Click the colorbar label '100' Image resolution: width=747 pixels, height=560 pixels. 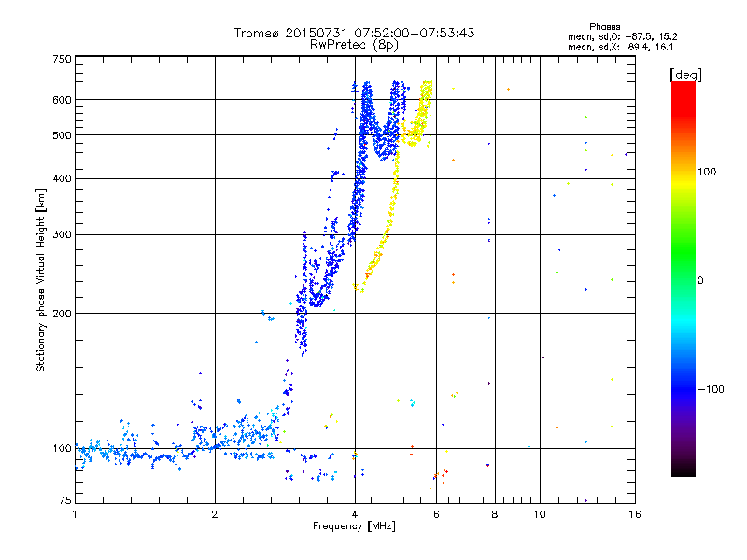[707, 172]
